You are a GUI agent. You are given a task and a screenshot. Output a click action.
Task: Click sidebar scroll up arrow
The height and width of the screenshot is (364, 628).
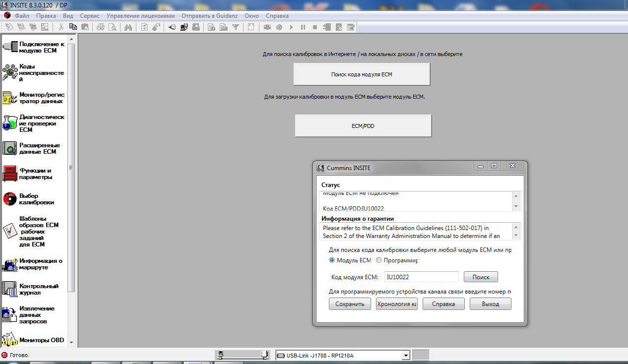tap(70, 39)
